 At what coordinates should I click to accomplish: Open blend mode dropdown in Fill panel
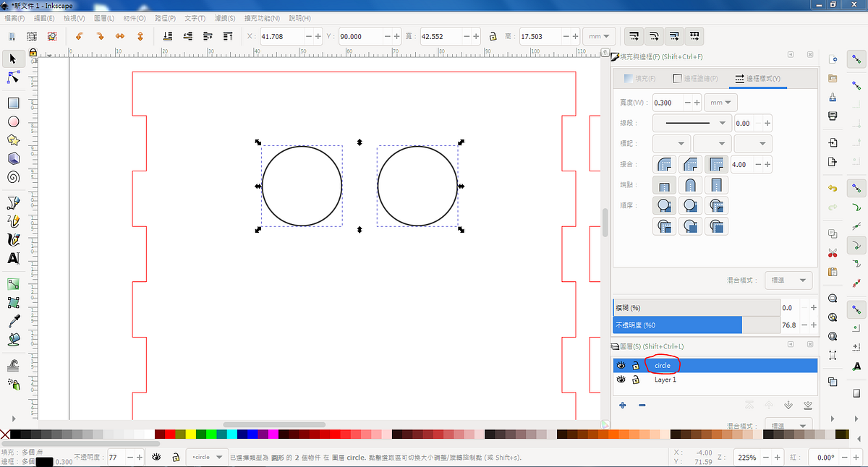point(788,280)
